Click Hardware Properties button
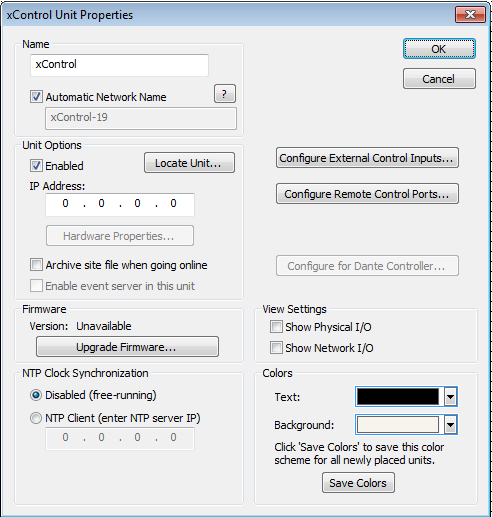Screen dimensions: 492x517 (120, 236)
